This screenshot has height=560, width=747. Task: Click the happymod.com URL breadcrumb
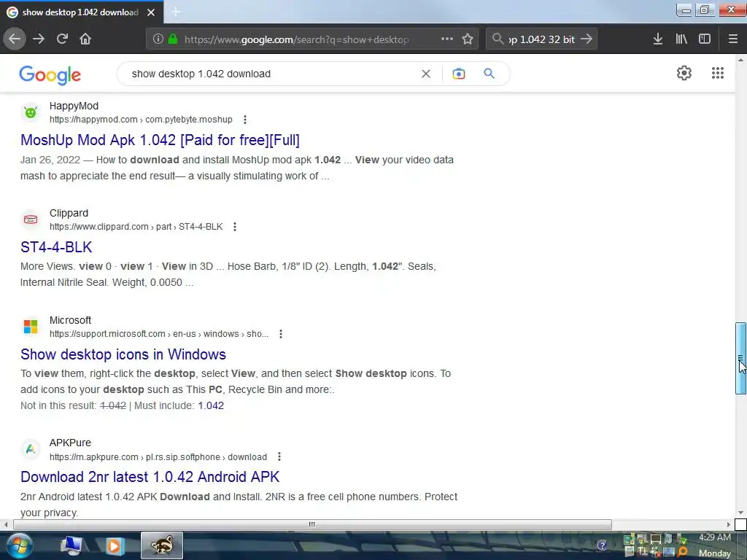coord(141,120)
